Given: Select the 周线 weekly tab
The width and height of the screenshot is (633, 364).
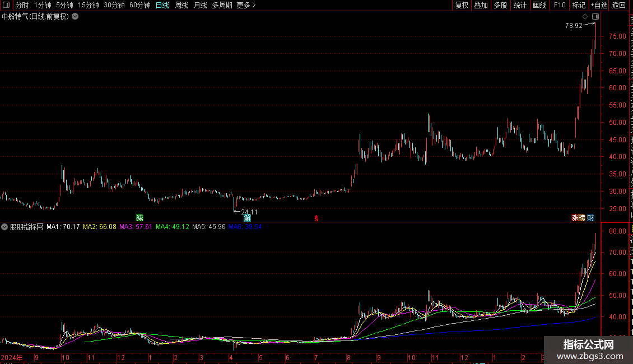Looking at the screenshot, I should [181, 5].
